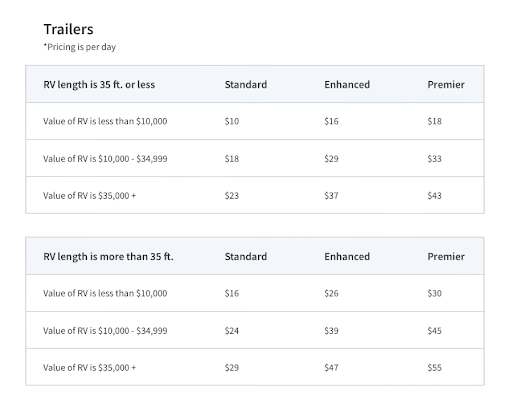This screenshot has width=512, height=415.
Task: Select the $10 Standard price cell
Action: pos(232,121)
